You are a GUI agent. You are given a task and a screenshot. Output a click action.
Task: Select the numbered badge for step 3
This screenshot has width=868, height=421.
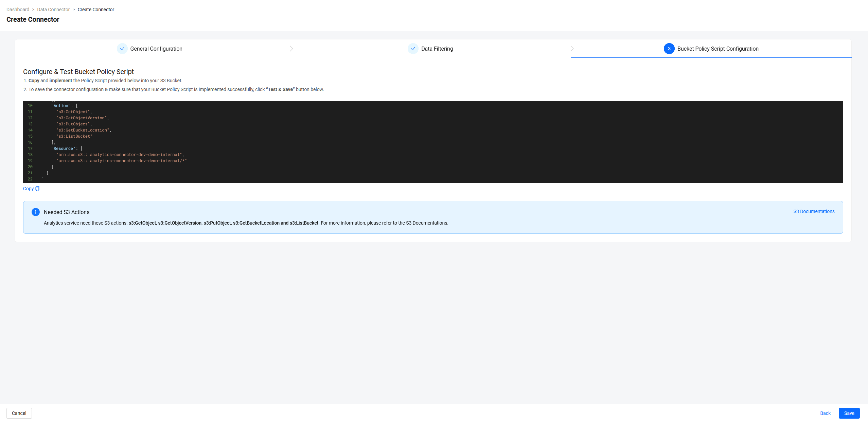point(669,49)
